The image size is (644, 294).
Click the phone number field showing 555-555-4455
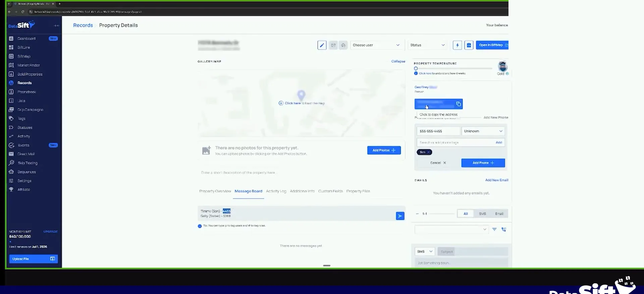(x=438, y=131)
